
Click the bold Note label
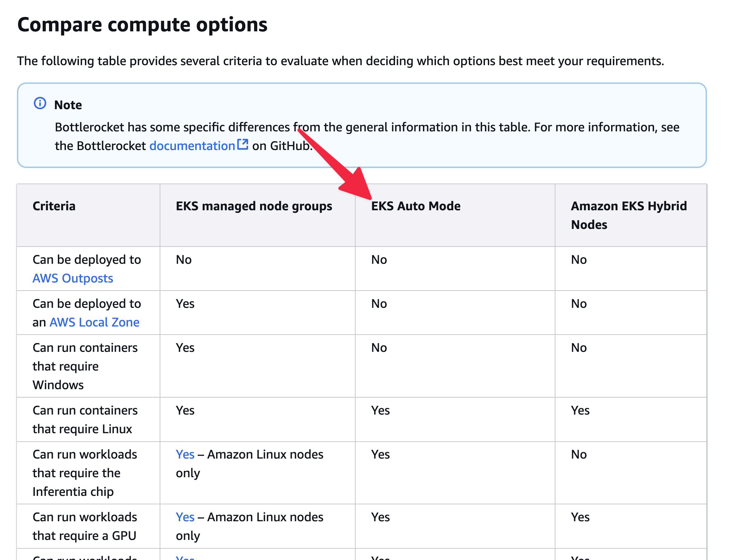click(68, 105)
